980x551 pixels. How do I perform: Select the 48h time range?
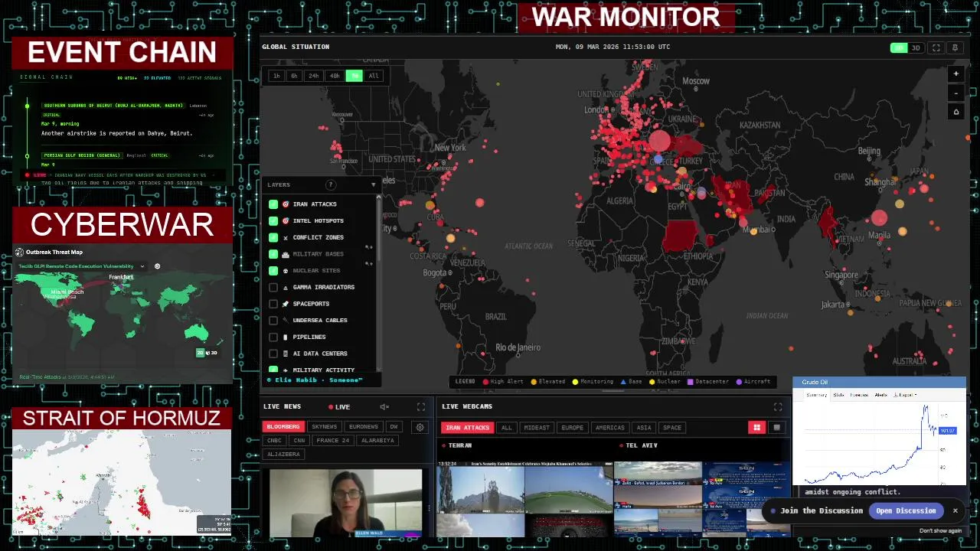coord(334,76)
